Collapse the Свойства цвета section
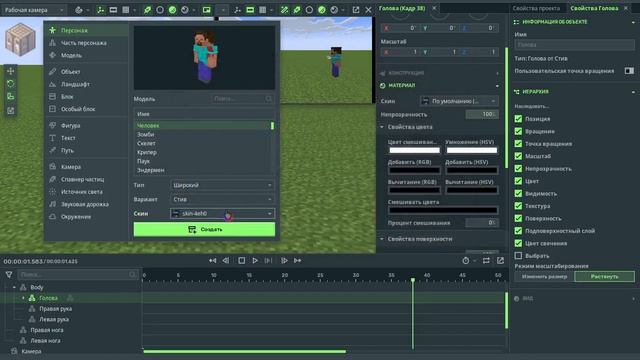This screenshot has height=360, width=640. click(x=382, y=127)
